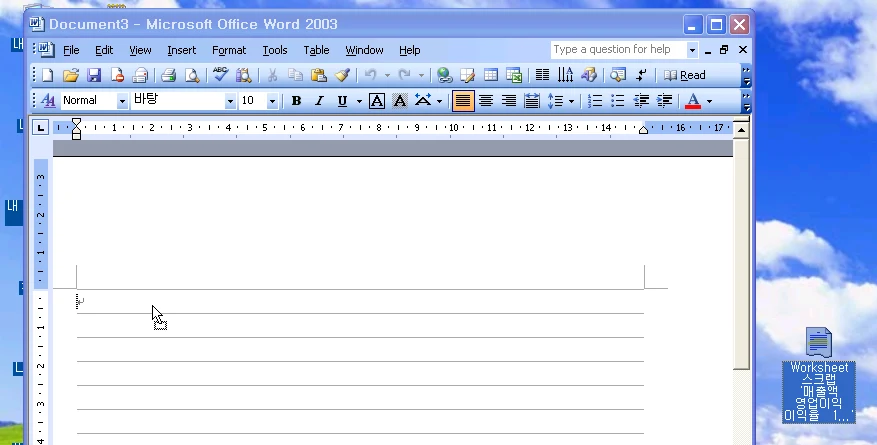Toggle Character Border

coord(377,101)
